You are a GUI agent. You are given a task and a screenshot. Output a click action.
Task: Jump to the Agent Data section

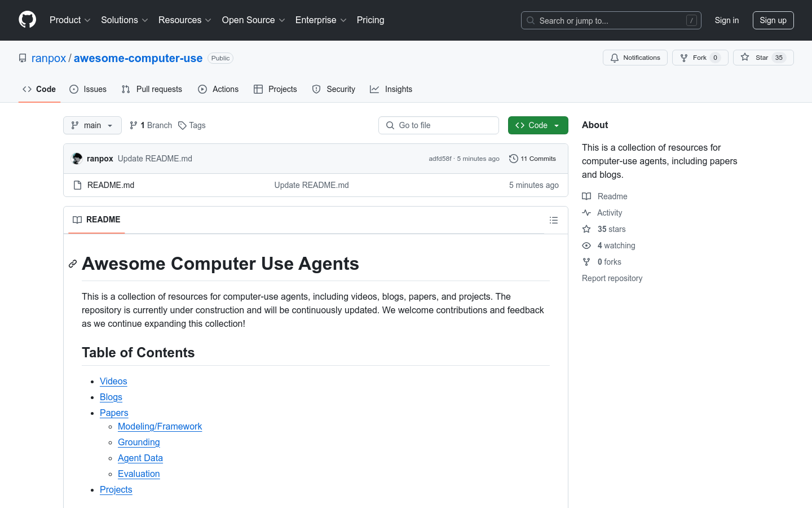pos(140,458)
